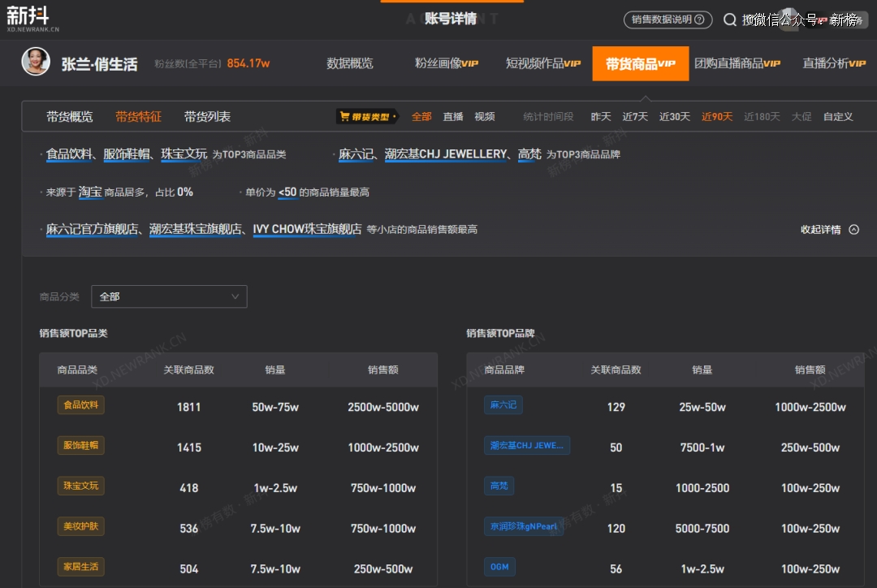
Task: Select the 带货商品 VIP tab
Action: [641, 64]
